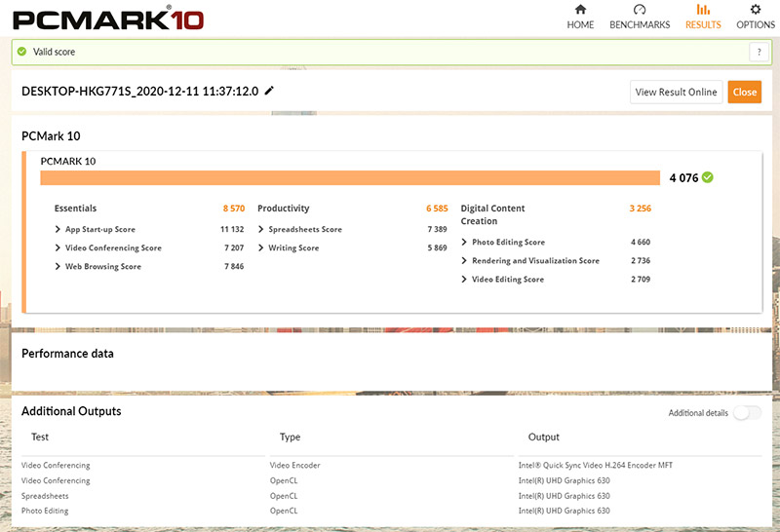The width and height of the screenshot is (780, 532).
Task: Click the Productivity category heading
Action: 284,209
